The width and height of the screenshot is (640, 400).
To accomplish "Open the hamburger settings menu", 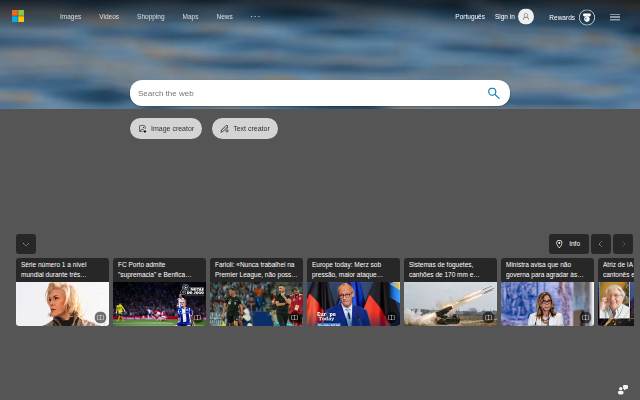I will click(x=615, y=17).
